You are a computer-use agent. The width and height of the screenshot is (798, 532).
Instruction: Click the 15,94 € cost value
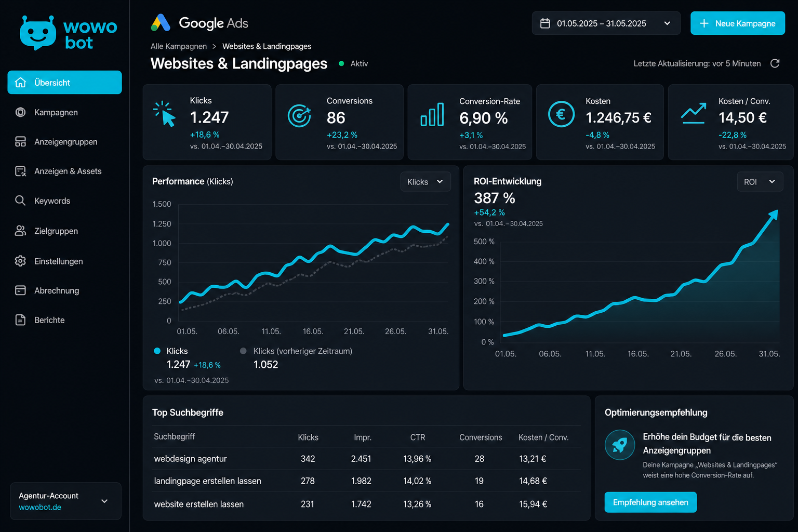(x=533, y=504)
